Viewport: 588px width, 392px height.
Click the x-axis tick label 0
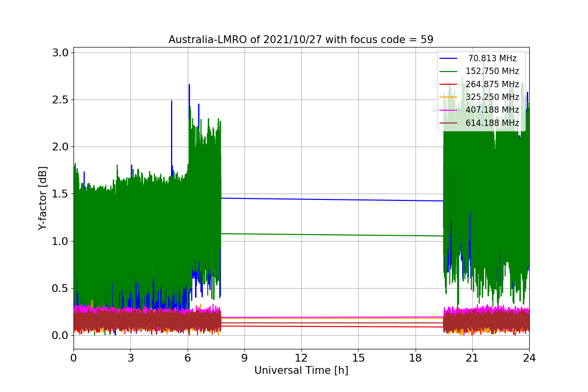click(73, 358)
